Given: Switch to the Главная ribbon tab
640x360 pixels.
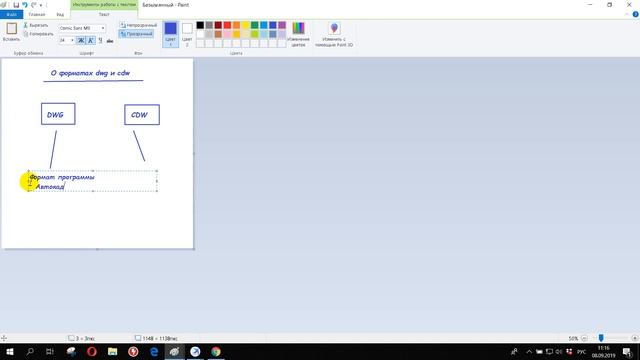Looking at the screenshot, I should [x=37, y=14].
